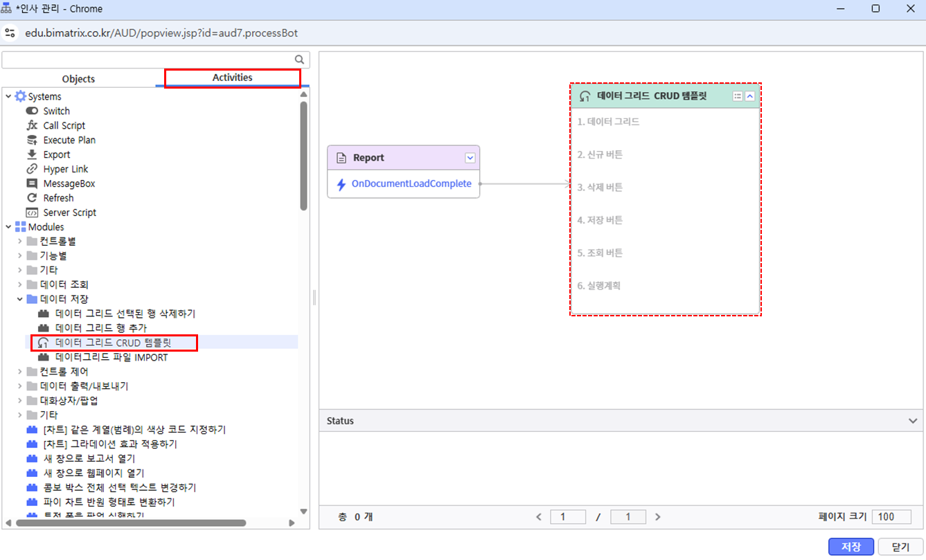Screen dimensions: 926x560
Task: Click the search magnifier icon
Action: tap(299, 60)
